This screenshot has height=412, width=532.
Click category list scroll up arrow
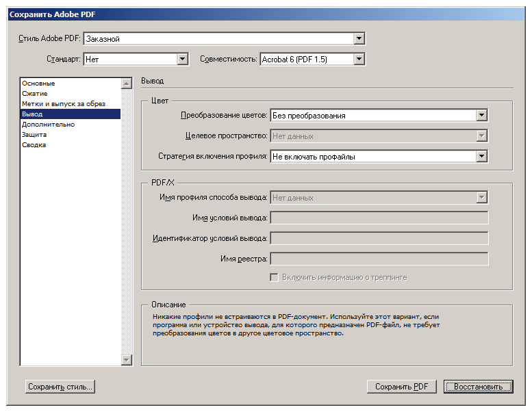pos(127,83)
